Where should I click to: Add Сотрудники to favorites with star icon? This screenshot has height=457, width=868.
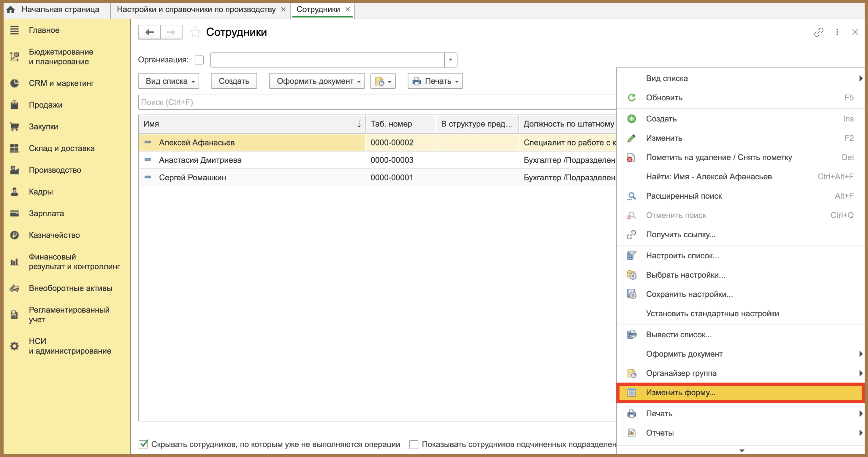pos(195,32)
